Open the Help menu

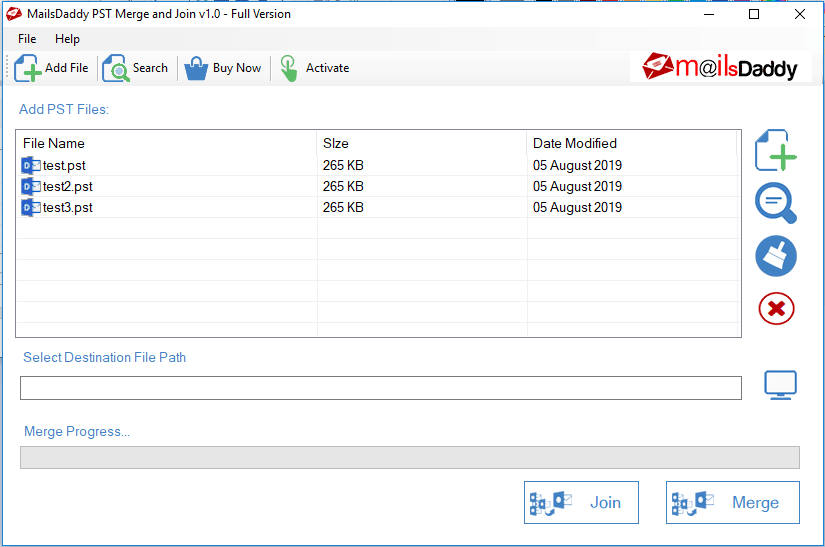click(67, 39)
